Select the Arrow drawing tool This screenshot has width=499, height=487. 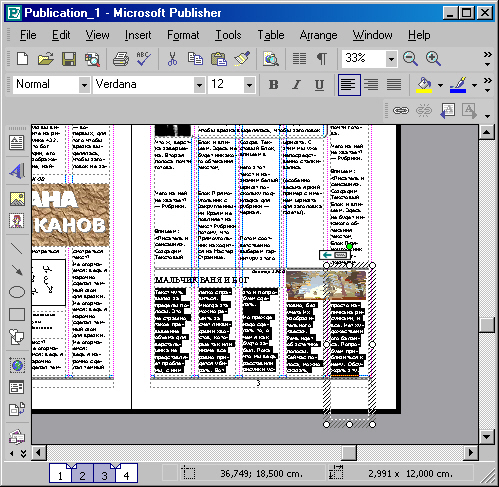click(17, 270)
